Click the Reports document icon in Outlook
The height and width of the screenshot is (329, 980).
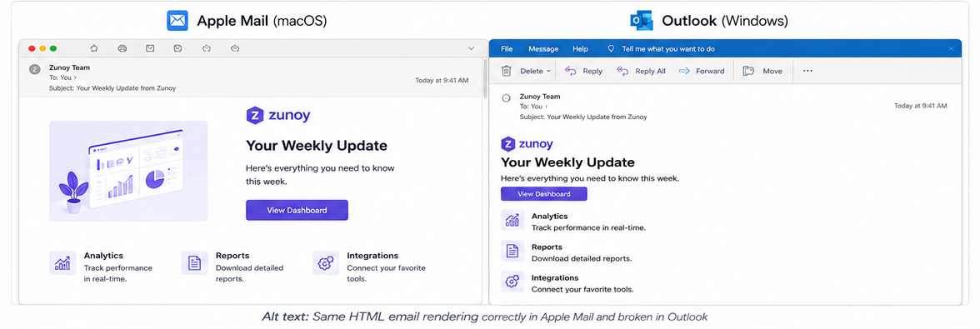tap(512, 251)
